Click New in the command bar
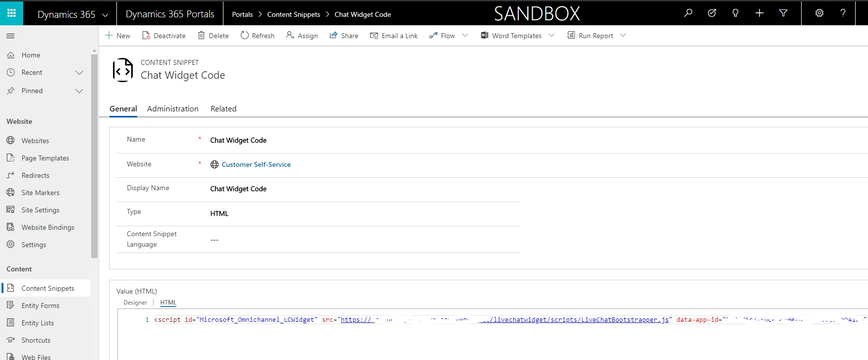Screen dimensions: 868x360 pos(118,36)
